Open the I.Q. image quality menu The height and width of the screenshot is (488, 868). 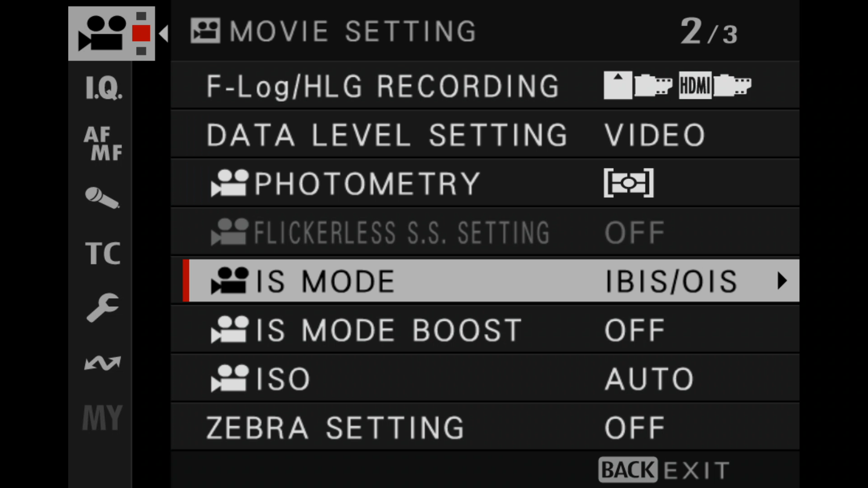(104, 88)
